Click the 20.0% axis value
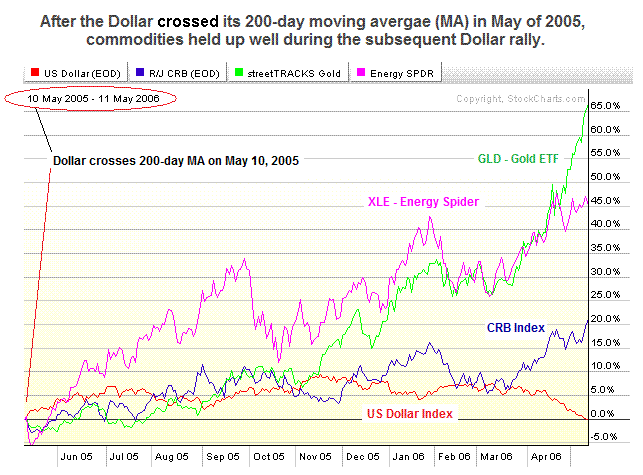This screenshot has width=643, height=475. click(x=605, y=319)
